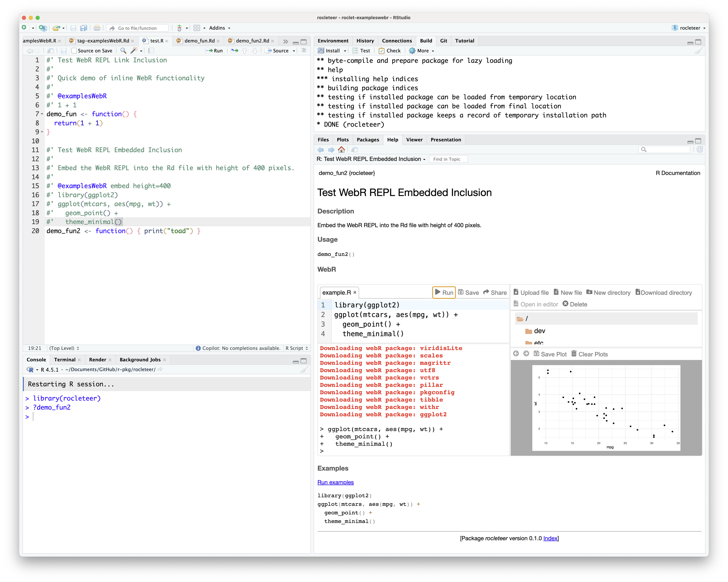Click Run button in editor toolbar
Viewport: 728px width, 582px height.
(214, 50)
